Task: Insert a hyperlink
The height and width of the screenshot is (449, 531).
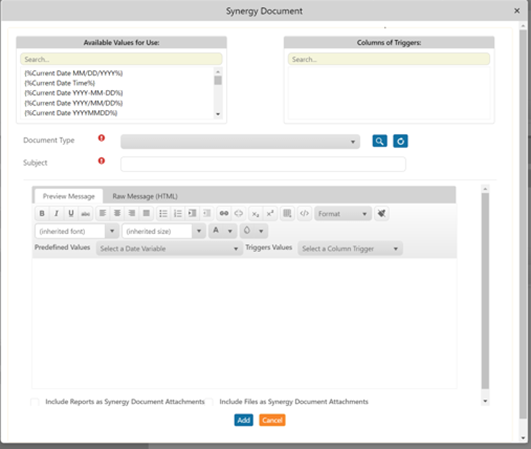Action: (224, 213)
